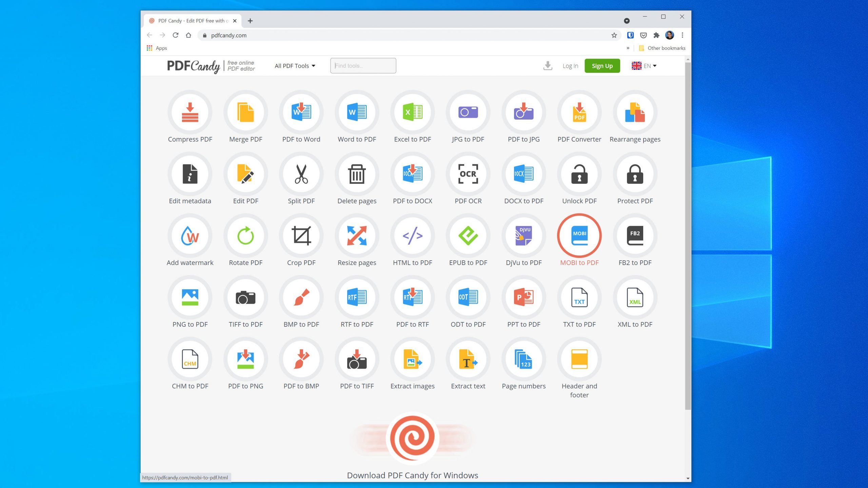Click the browser bookmark star toggle

click(615, 35)
